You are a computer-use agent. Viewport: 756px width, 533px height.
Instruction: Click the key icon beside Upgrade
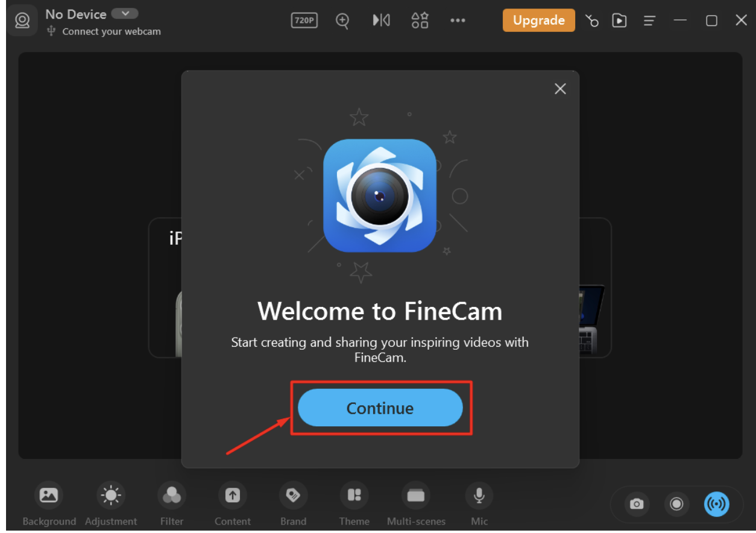tap(592, 21)
